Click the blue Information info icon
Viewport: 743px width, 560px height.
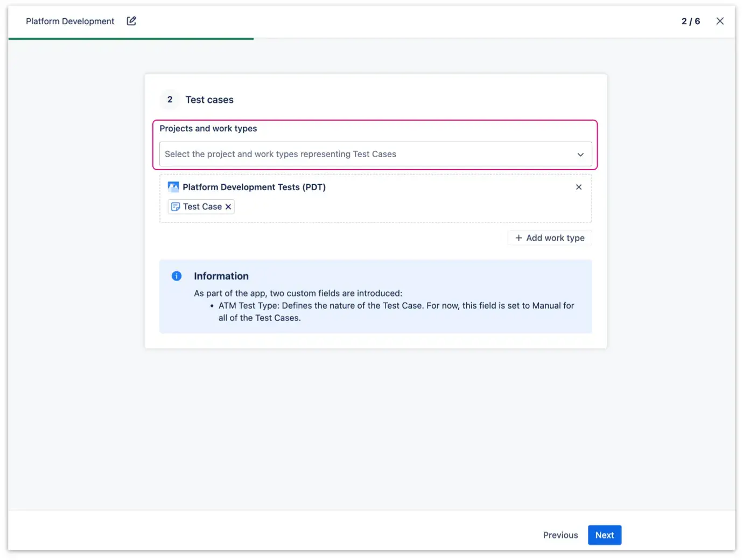[x=176, y=276]
